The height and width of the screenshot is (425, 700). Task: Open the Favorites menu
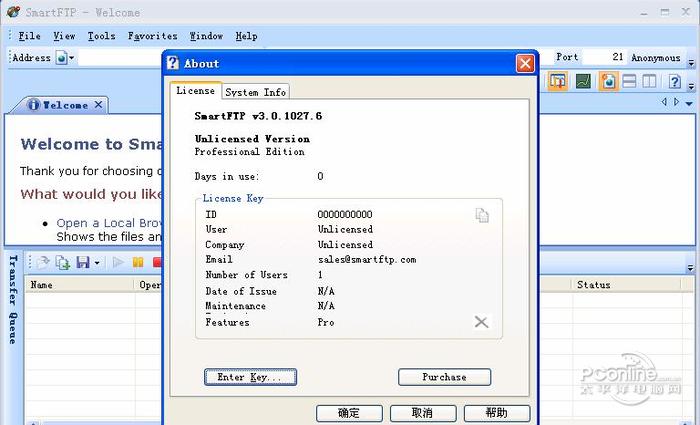click(153, 36)
